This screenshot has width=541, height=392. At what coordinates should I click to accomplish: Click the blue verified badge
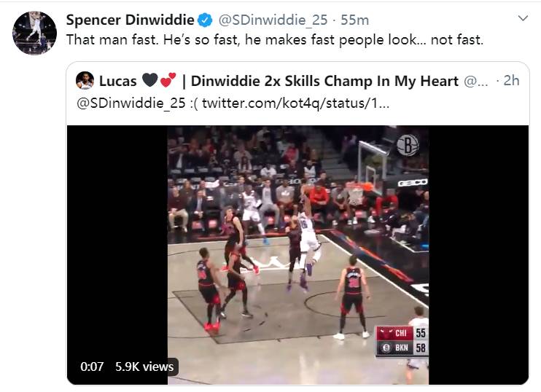(205, 20)
